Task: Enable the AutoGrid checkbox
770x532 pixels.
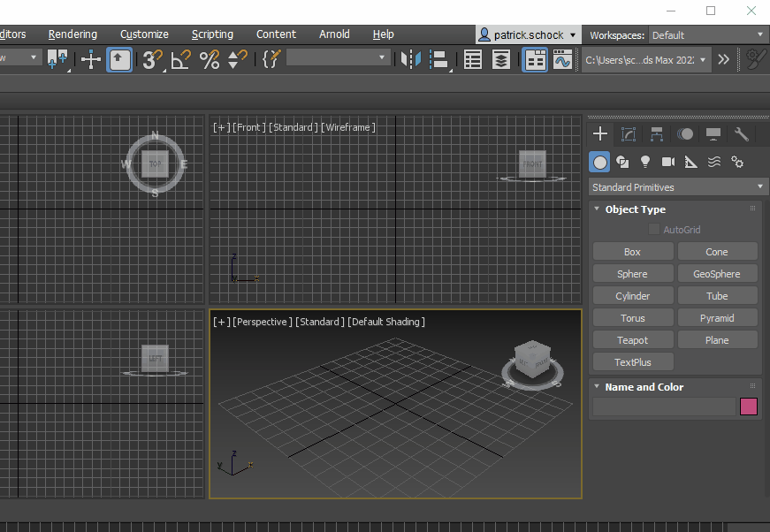Action: point(654,230)
